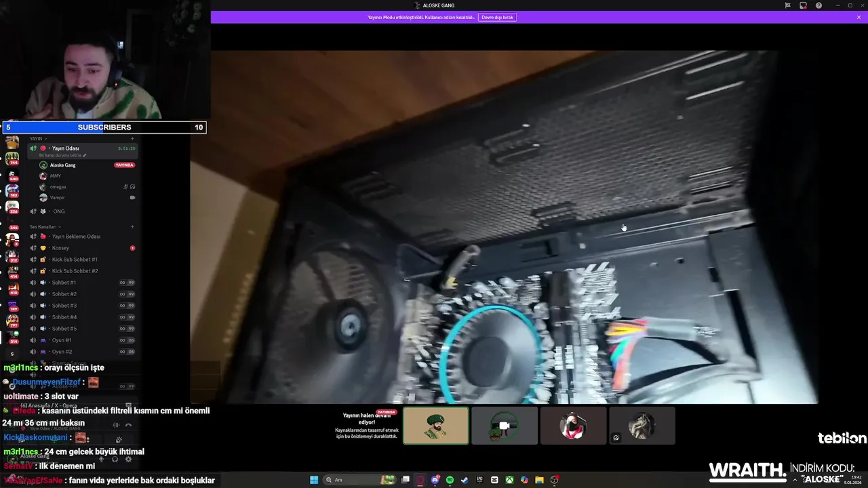Click the YAYINDA badge beside Aloske Gang
This screenshot has width=868, height=488.
click(x=124, y=165)
